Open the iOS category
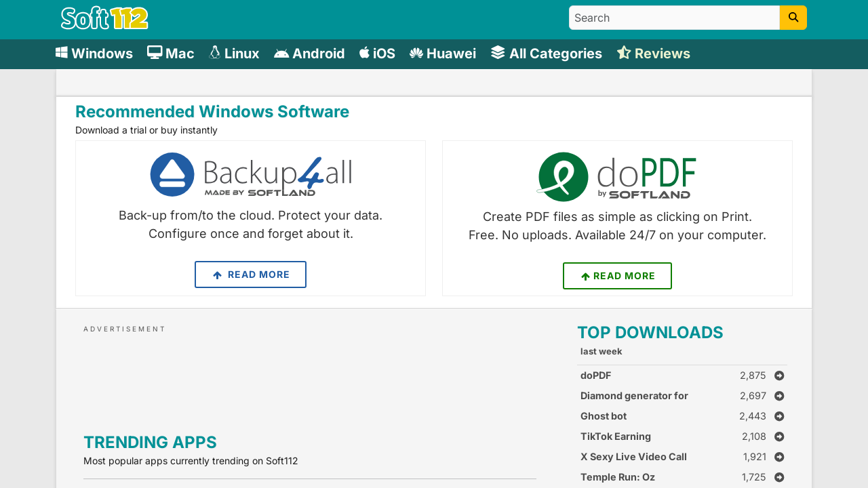868x488 pixels. click(377, 54)
